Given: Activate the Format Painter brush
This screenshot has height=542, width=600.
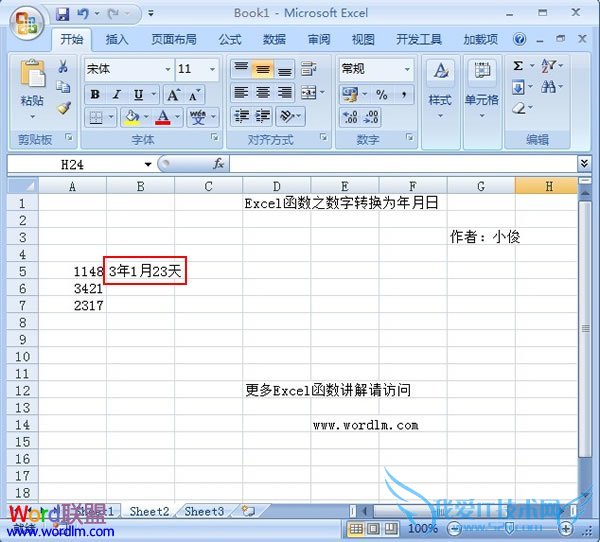Looking at the screenshot, I should (x=64, y=108).
